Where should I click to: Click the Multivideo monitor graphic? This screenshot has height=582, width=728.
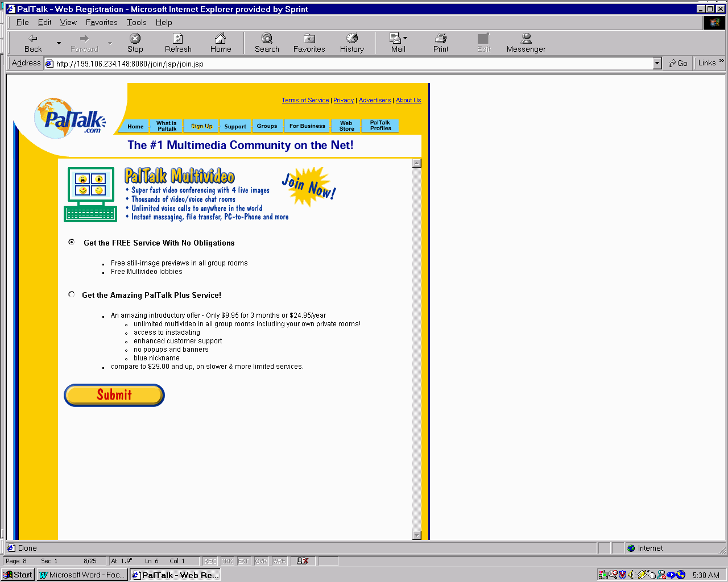coord(90,194)
